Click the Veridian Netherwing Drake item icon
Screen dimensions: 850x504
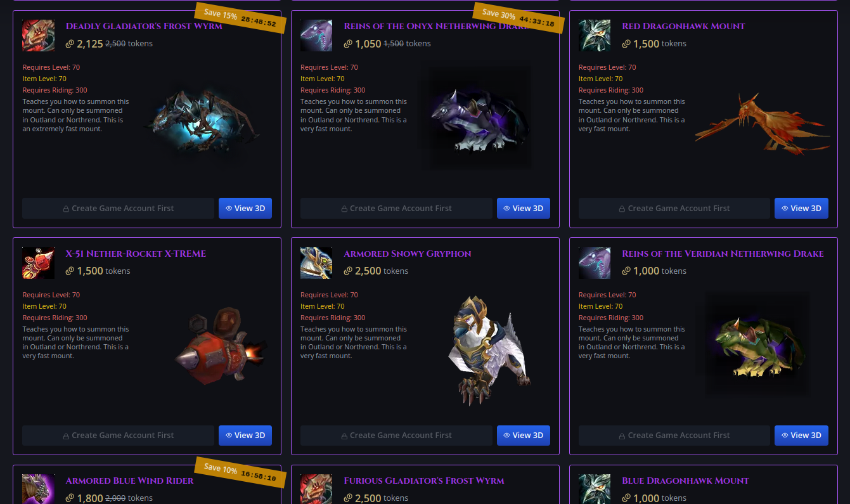(595, 263)
